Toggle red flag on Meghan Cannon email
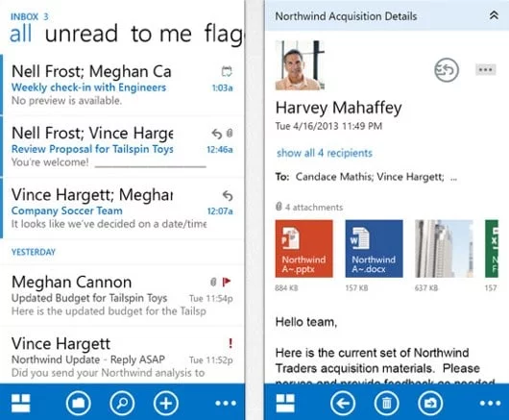The height and width of the screenshot is (420, 509). coord(227,282)
